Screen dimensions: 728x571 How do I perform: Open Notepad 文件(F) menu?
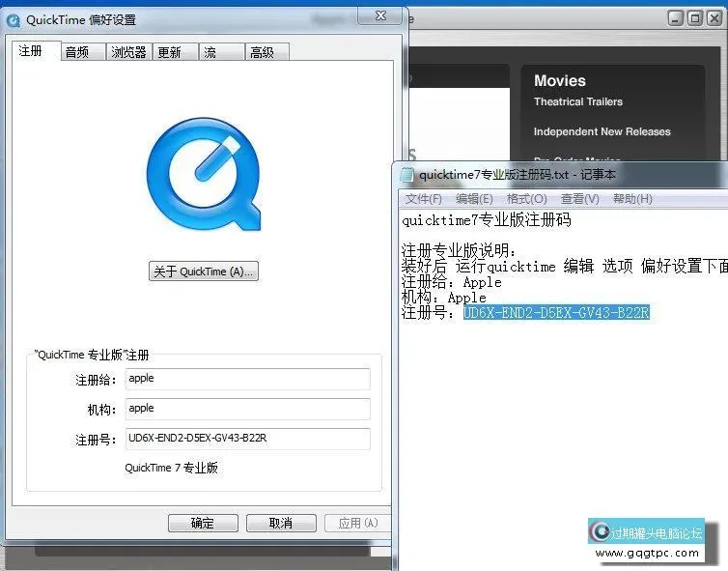coord(423,199)
